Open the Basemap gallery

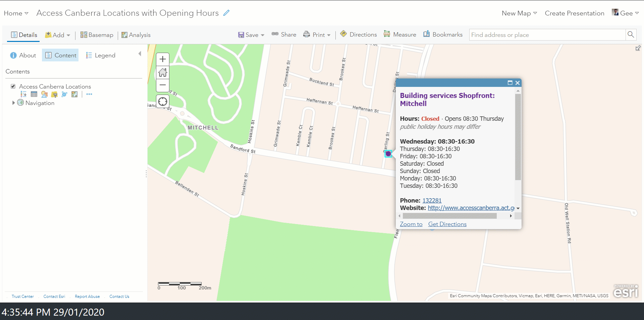[97, 35]
